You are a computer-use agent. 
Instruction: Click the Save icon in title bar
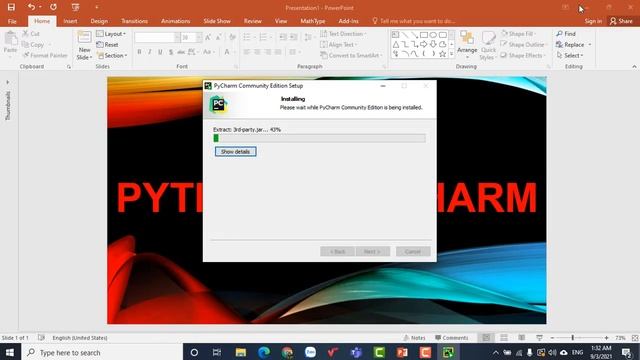click(x=11, y=7)
